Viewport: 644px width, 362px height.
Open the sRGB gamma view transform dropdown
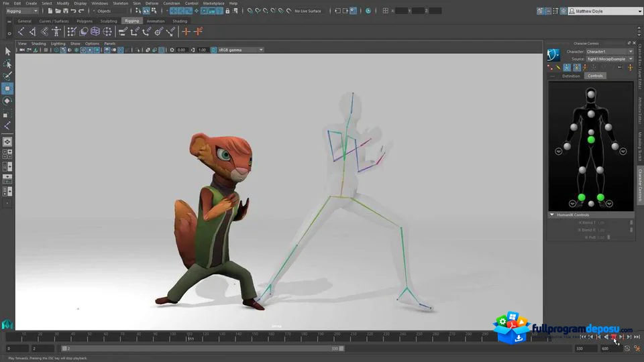pyautogui.click(x=241, y=50)
